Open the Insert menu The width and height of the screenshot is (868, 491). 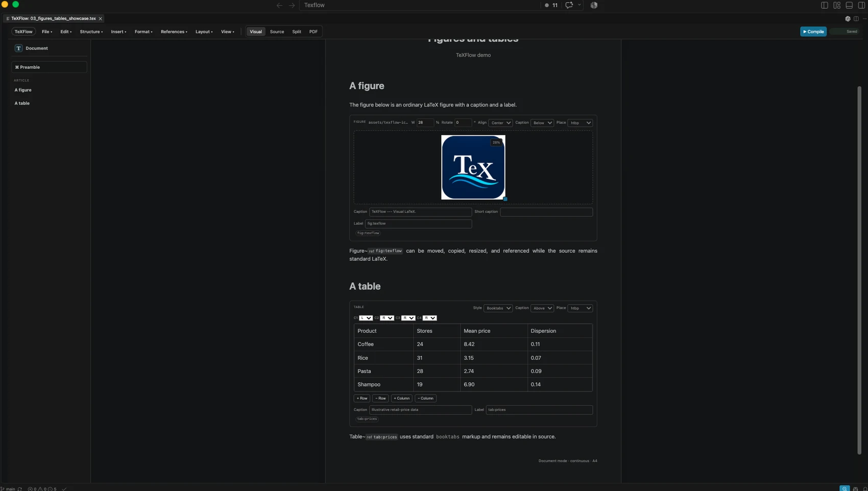118,32
